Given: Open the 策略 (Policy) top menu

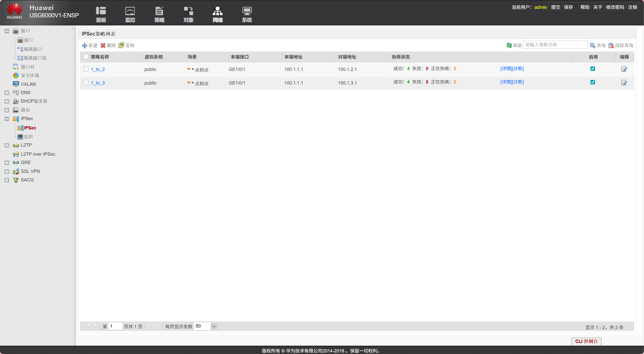Looking at the screenshot, I should [159, 14].
